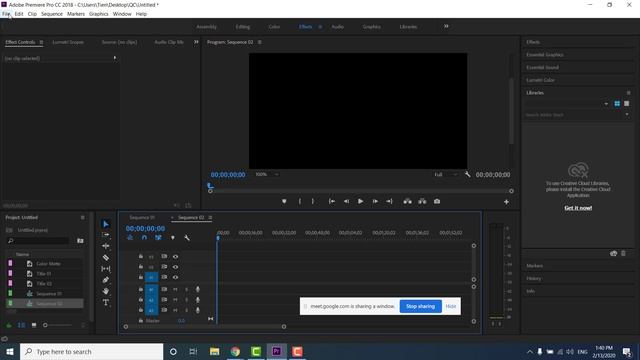The image size is (640, 360).
Task: Toggle nest sequence insert mode
Action: point(130,238)
